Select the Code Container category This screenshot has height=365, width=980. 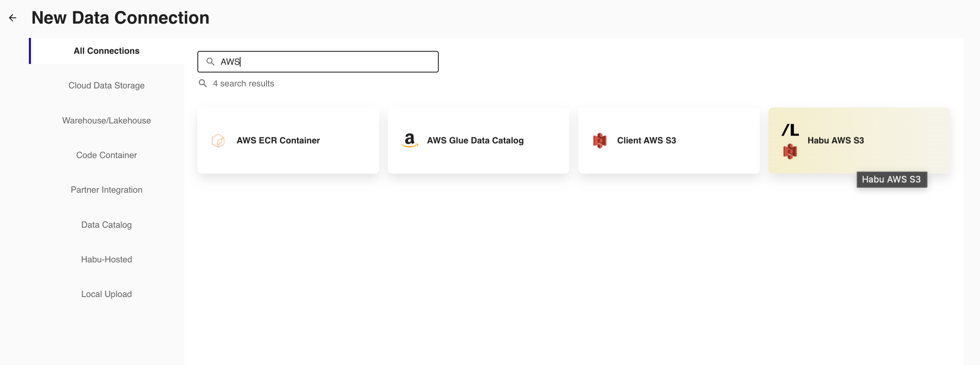[x=107, y=155]
